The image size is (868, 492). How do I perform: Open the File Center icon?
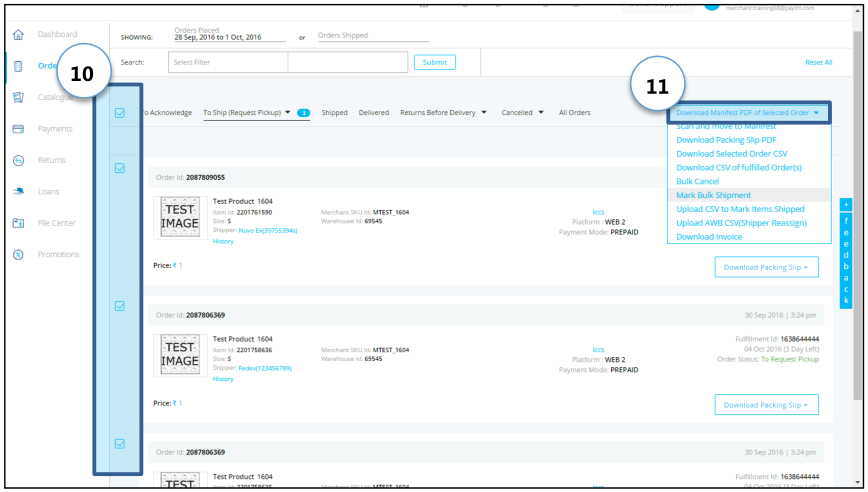tap(18, 223)
